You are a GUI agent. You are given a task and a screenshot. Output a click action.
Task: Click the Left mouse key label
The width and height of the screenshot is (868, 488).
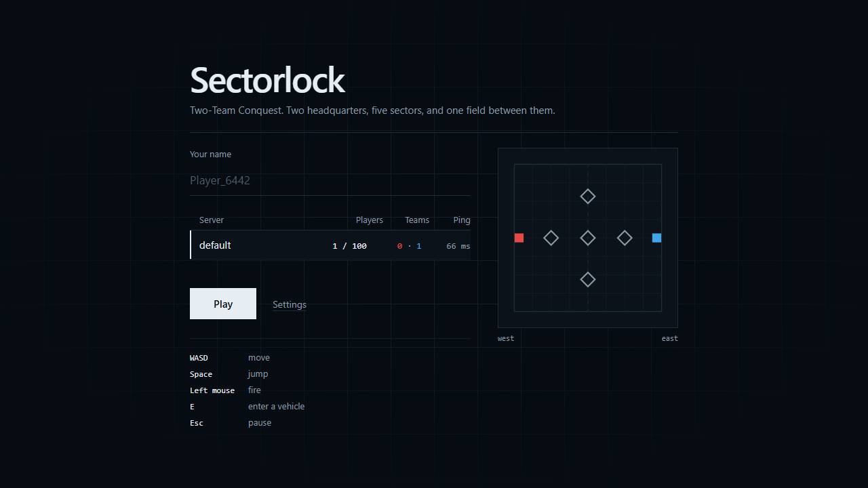coord(212,390)
